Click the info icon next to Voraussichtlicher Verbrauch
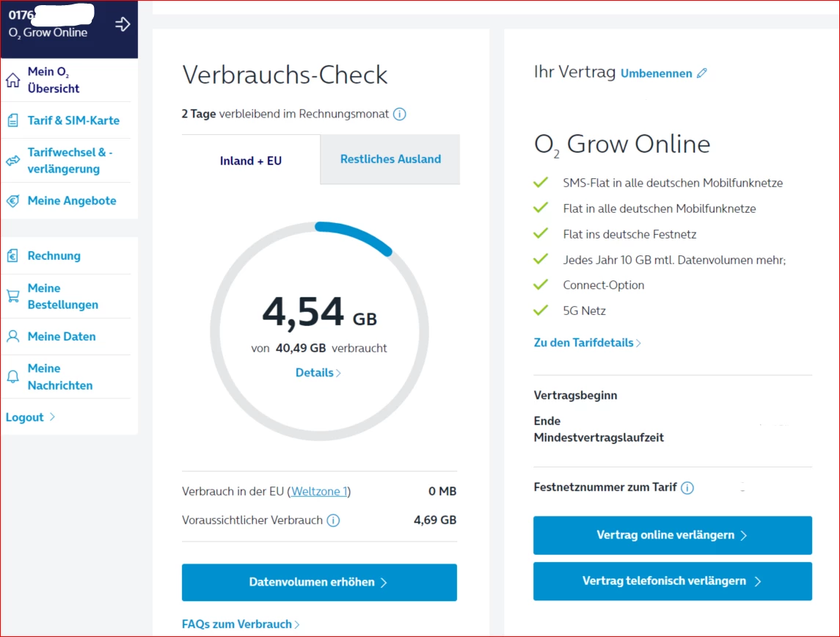 [x=333, y=520]
